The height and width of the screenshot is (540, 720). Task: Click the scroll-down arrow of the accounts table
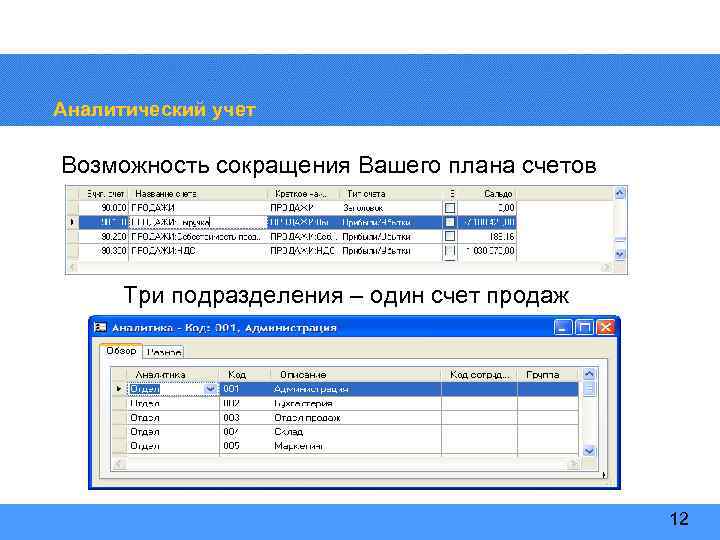[619, 254]
